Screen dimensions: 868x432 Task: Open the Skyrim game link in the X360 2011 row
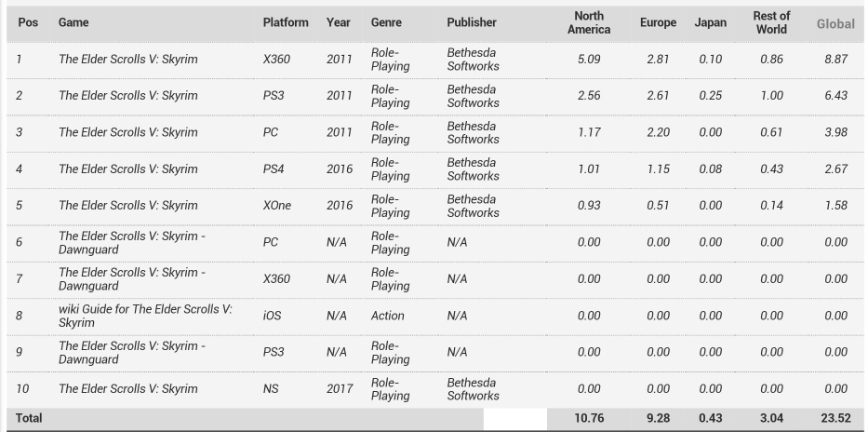(128, 60)
